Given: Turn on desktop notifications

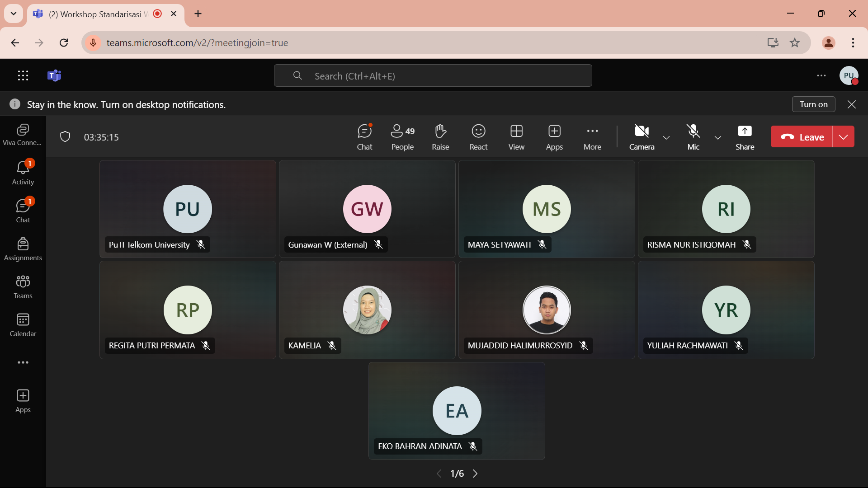Looking at the screenshot, I should click(x=813, y=104).
